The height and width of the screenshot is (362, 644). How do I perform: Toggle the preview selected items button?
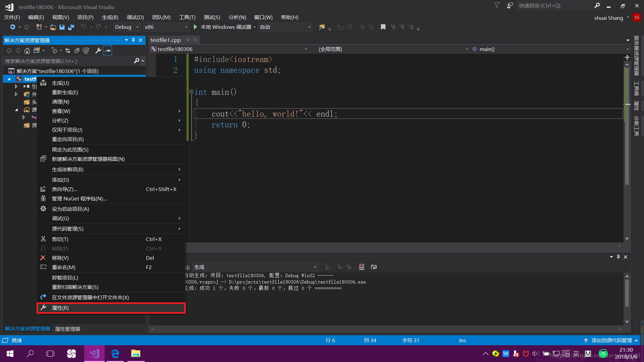107,51
